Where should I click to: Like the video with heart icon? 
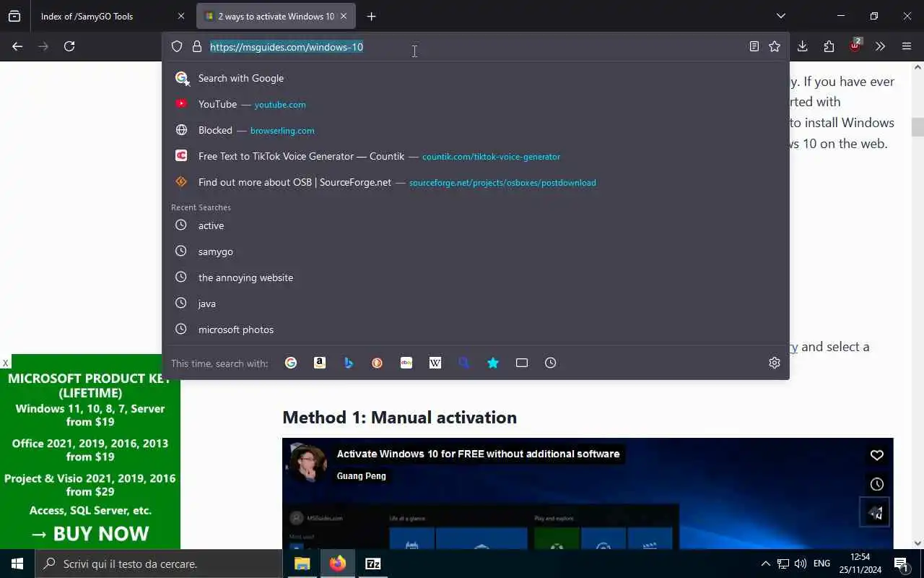coord(876,455)
